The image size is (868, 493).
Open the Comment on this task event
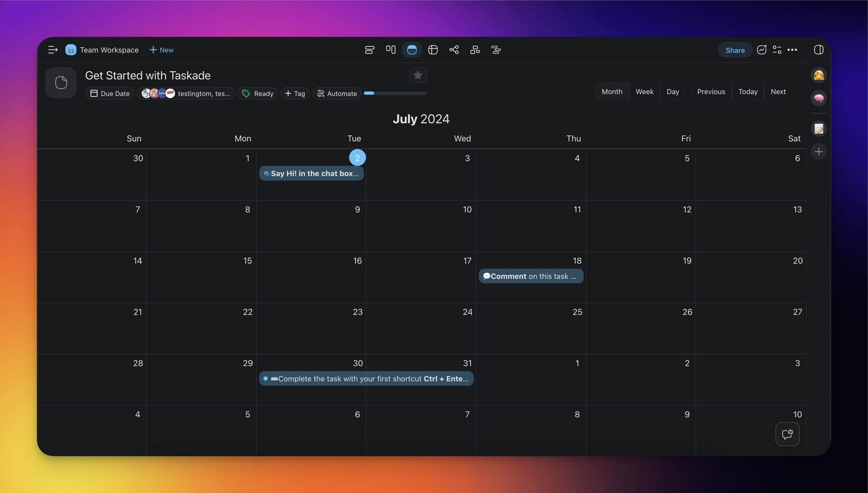531,276
